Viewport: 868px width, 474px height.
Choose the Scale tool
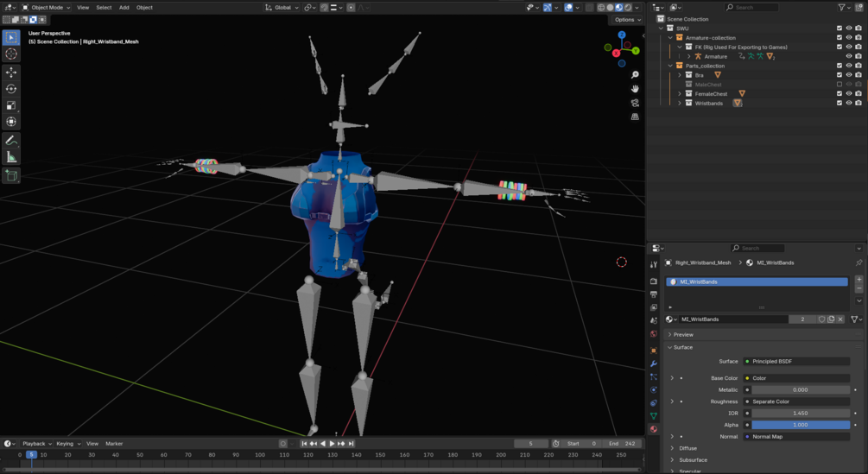(x=11, y=105)
